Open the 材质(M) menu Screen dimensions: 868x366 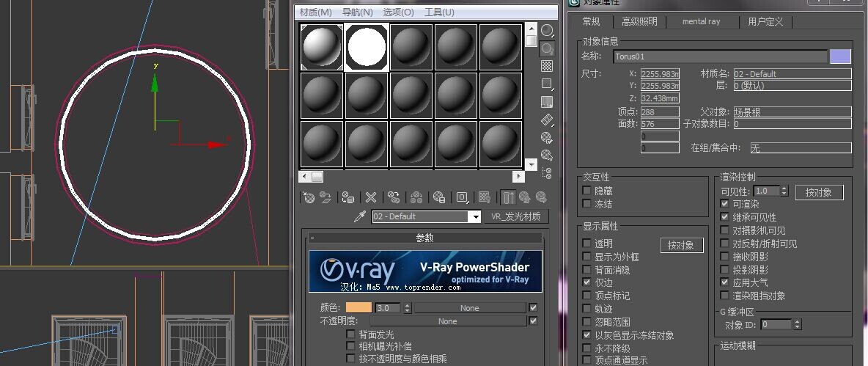pos(315,12)
